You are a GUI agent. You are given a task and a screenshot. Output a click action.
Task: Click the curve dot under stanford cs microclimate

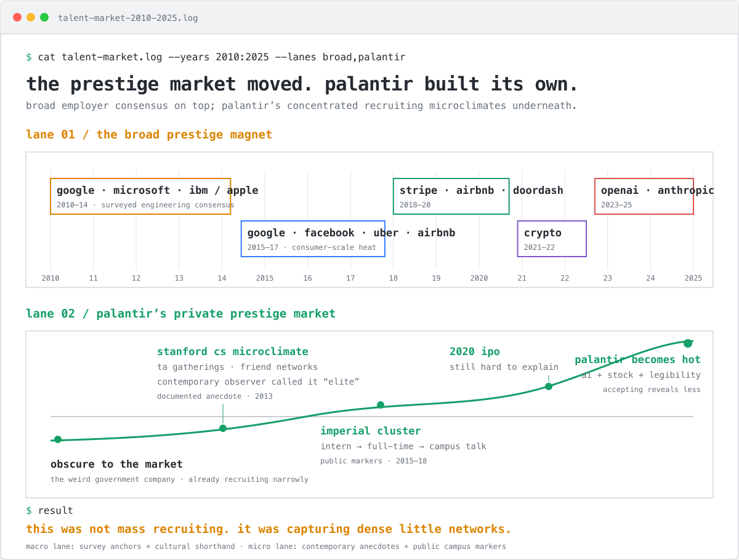223,428
